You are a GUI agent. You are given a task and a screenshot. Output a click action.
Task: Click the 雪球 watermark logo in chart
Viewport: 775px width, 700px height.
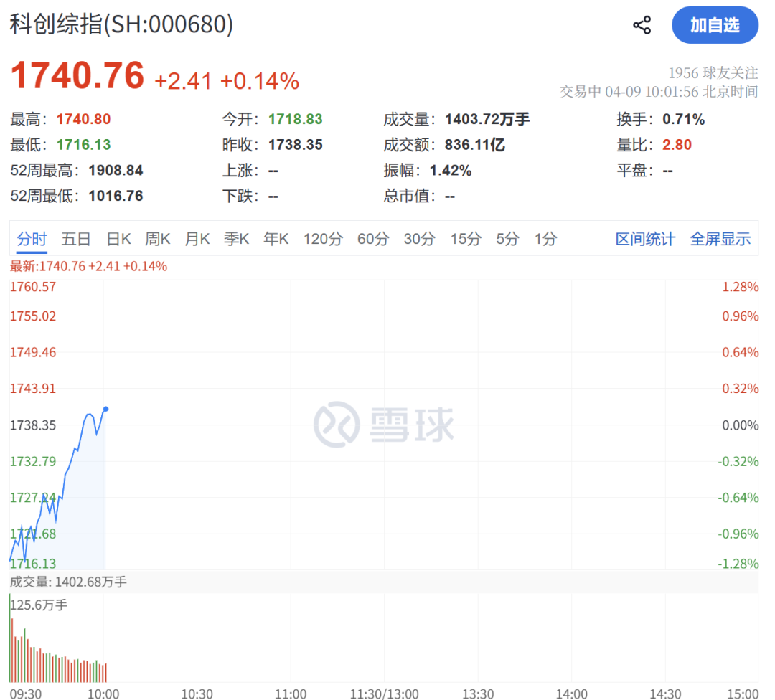click(384, 425)
